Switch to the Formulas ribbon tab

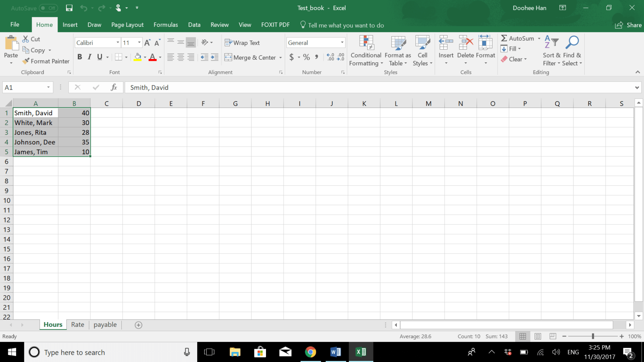[165, 25]
